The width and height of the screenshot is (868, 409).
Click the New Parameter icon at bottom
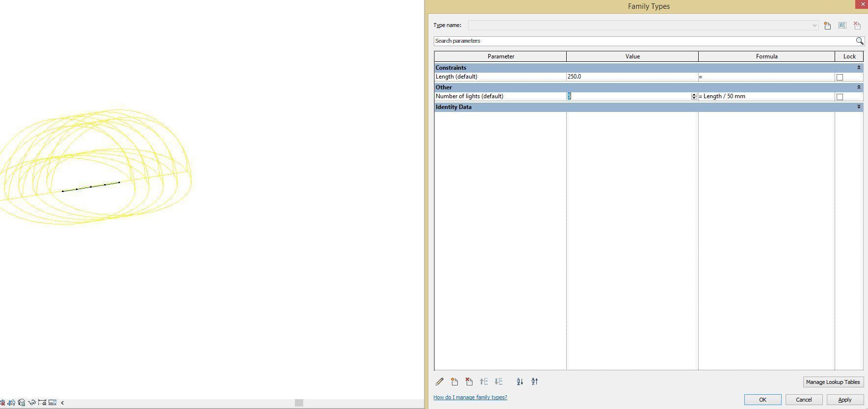[454, 382]
